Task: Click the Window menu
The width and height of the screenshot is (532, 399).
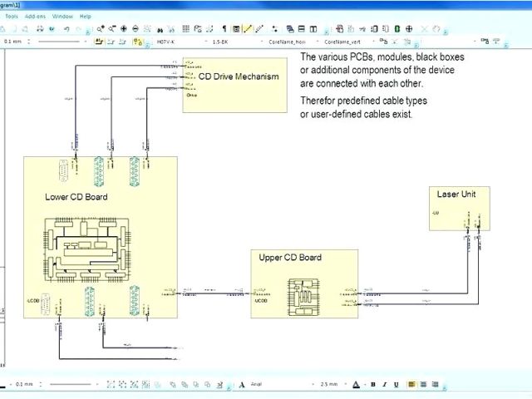Action: [x=62, y=16]
